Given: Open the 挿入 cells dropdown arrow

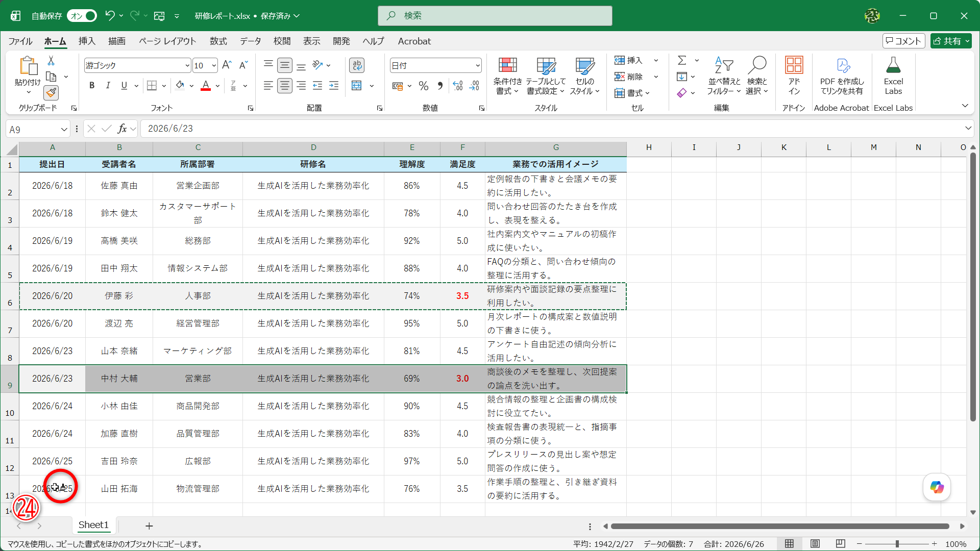Looking at the screenshot, I should coord(656,60).
